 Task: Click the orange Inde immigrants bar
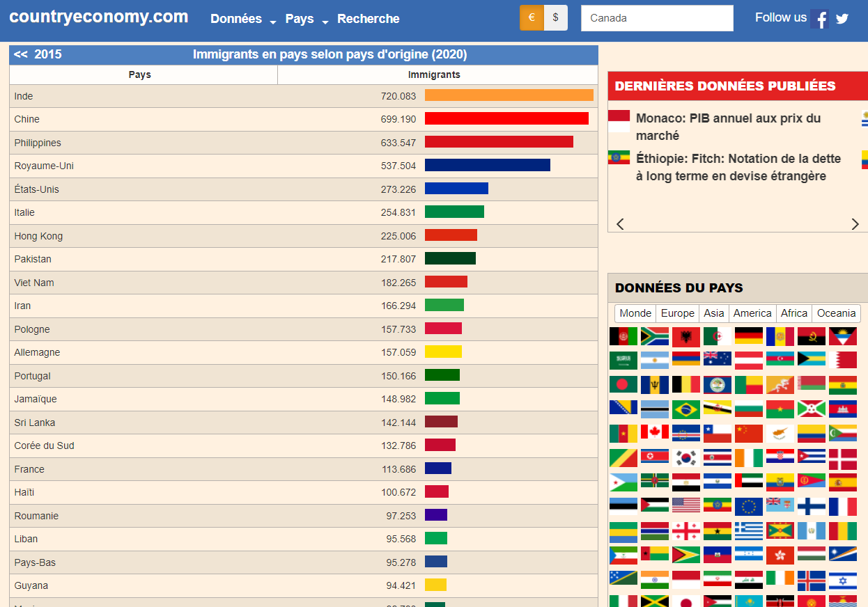point(509,96)
